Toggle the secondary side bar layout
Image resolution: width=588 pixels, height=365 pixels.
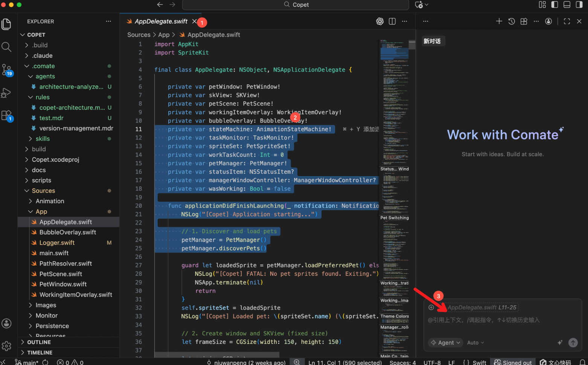[x=579, y=5]
